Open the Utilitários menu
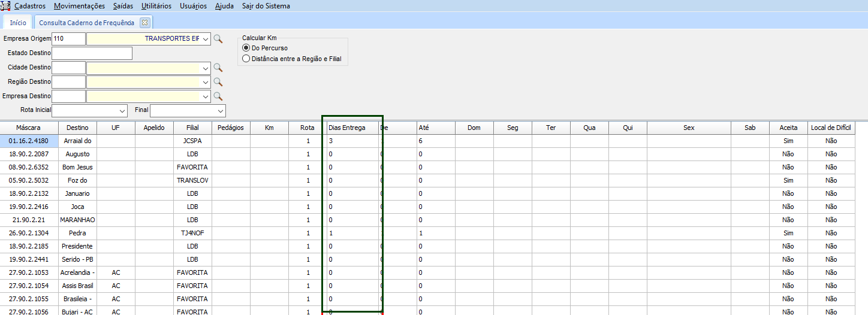Viewport: 868px width, 315px height. 156,6
